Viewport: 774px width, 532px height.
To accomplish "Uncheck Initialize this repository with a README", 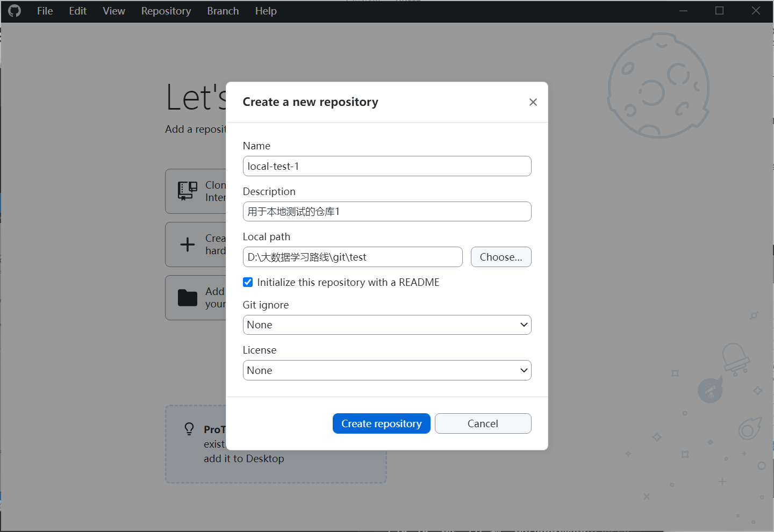I will point(248,282).
